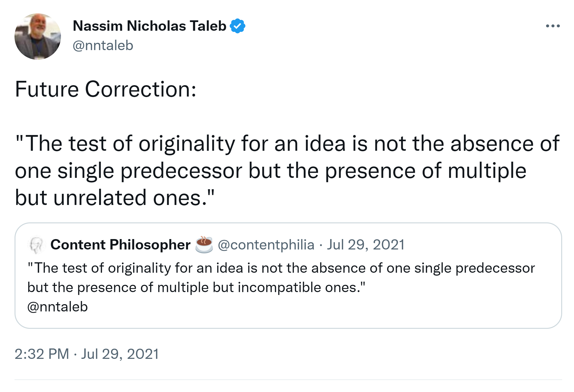Open the three-dot more options menu
This screenshot has height=392, width=574.
pos(552,26)
